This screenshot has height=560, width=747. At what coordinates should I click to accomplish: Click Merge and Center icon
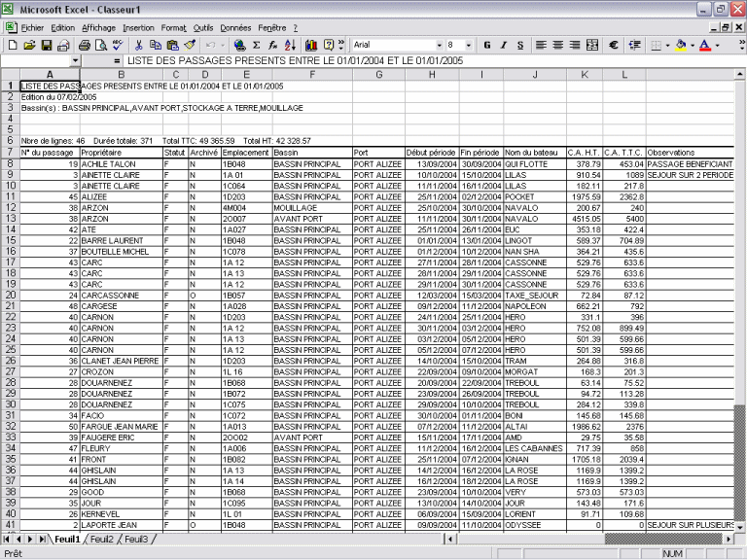pos(592,46)
